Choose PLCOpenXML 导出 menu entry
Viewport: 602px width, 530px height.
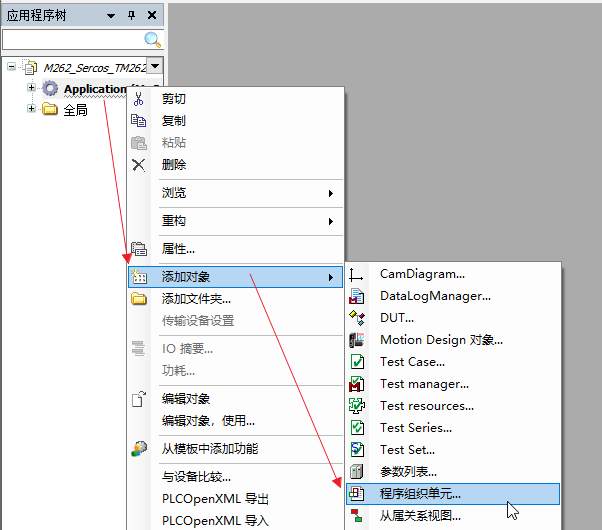(215, 499)
